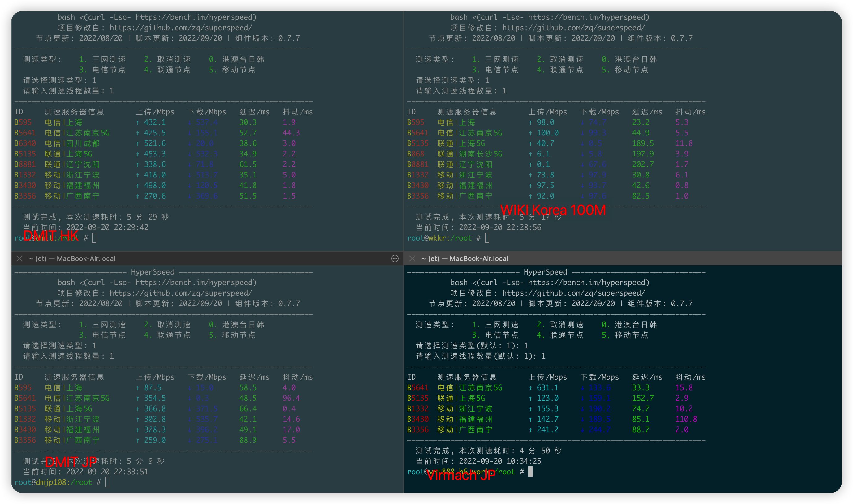Viewport: 853px width, 504px height.
Task: Click latency value 152.7
Action: 643,398
